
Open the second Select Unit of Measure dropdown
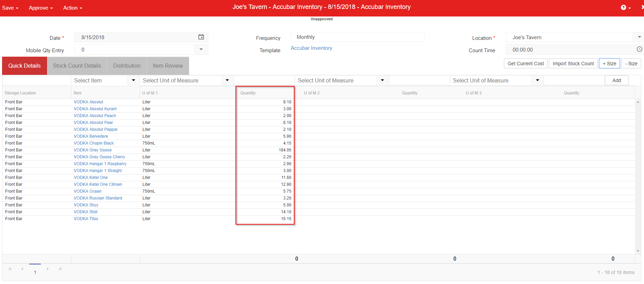(382, 80)
